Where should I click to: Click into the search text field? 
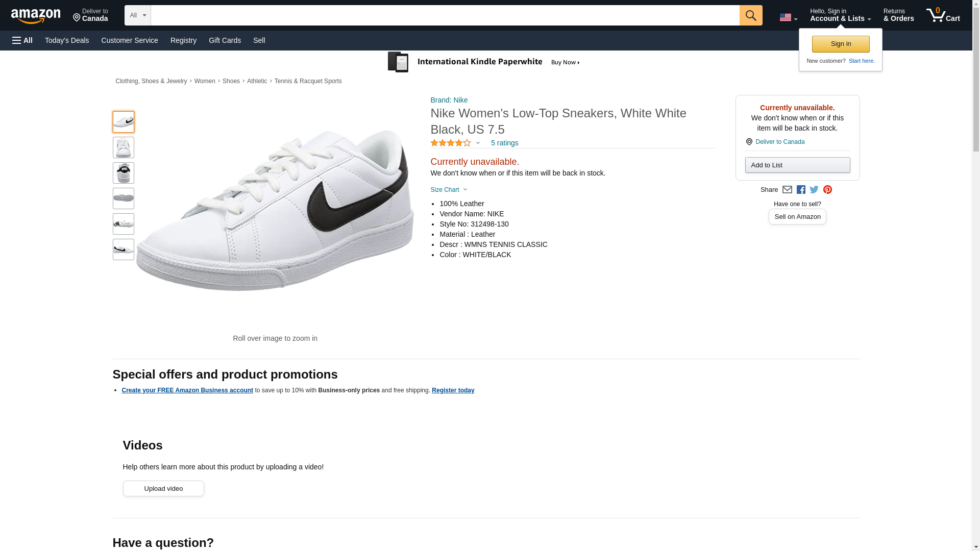pos(445,15)
